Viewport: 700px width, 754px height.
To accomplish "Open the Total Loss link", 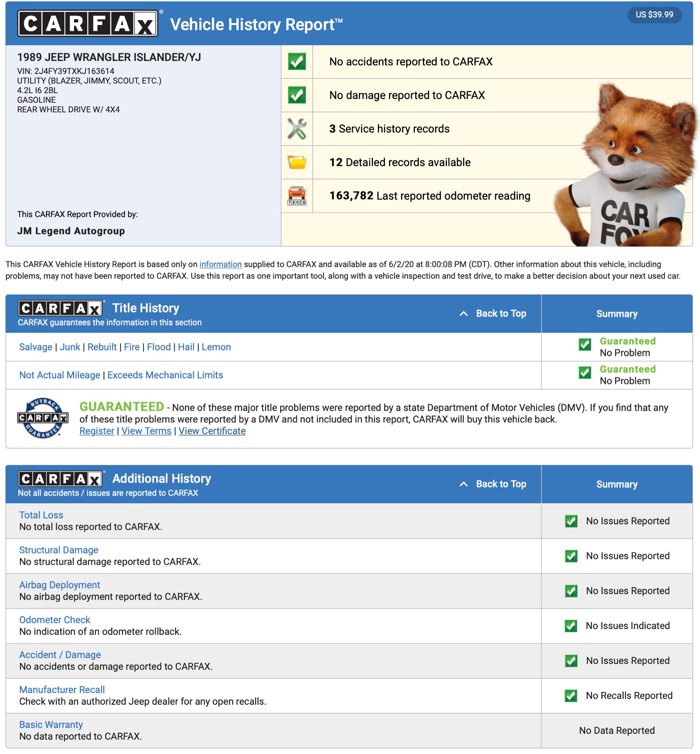I will tap(41, 515).
